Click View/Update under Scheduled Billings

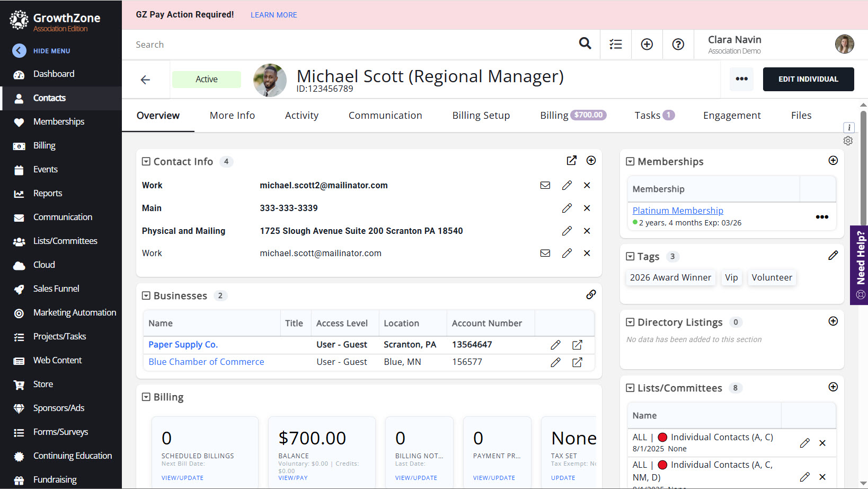182,478
